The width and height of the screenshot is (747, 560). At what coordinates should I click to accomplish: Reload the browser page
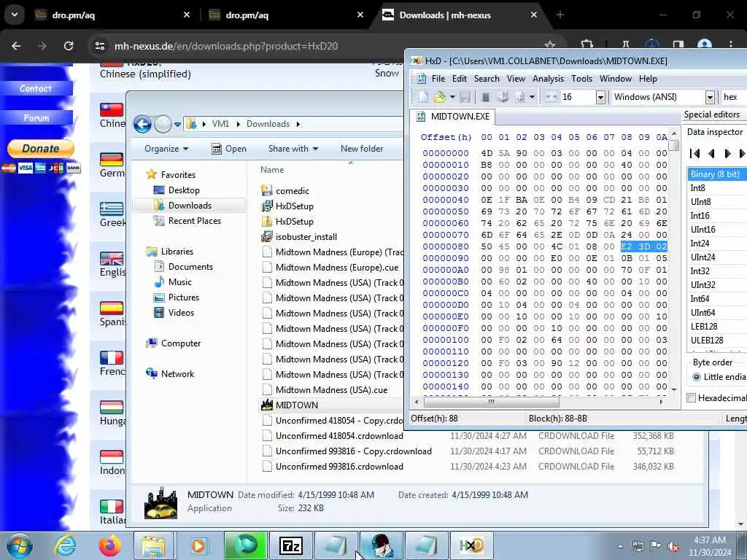click(69, 46)
